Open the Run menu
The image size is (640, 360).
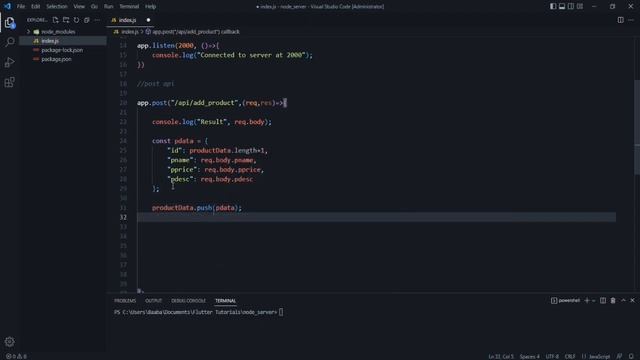tap(108, 7)
